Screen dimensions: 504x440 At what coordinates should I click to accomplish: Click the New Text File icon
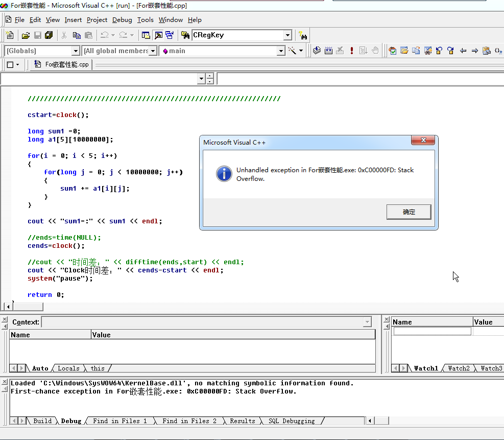[x=10, y=35]
